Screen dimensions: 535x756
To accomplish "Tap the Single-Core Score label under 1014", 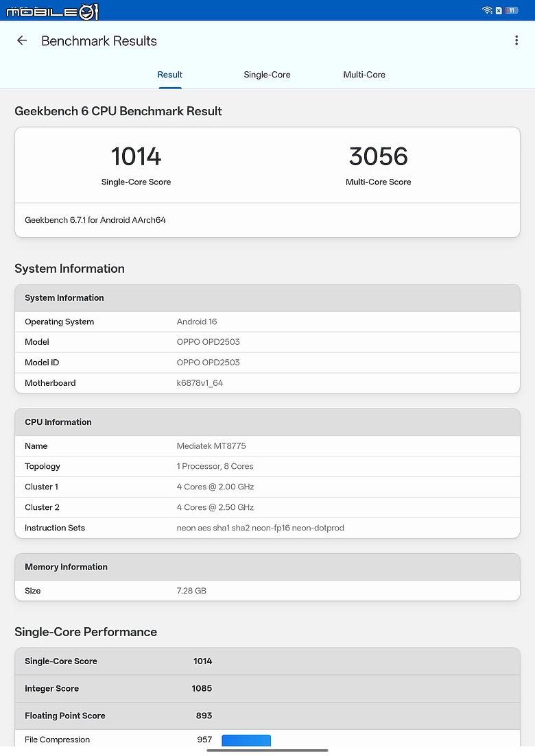I will click(136, 182).
